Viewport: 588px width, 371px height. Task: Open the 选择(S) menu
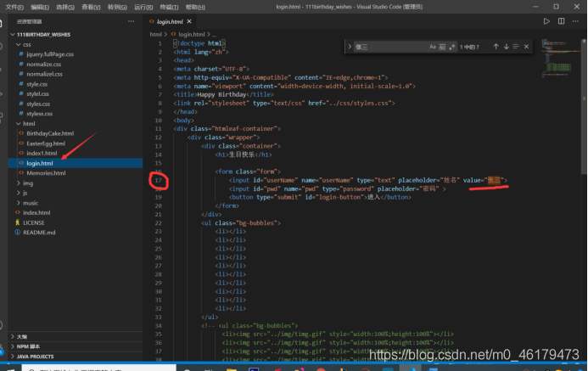65,7
